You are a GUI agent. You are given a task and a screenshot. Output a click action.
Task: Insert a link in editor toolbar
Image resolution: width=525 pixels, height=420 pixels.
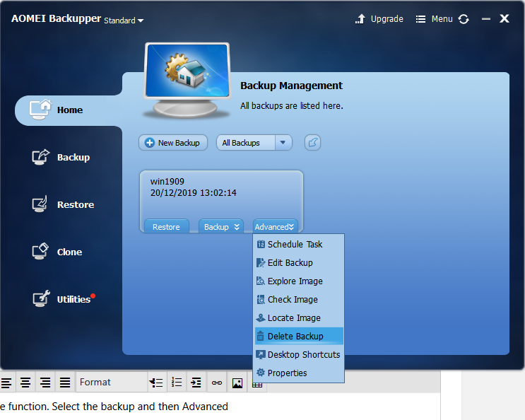[217, 382]
